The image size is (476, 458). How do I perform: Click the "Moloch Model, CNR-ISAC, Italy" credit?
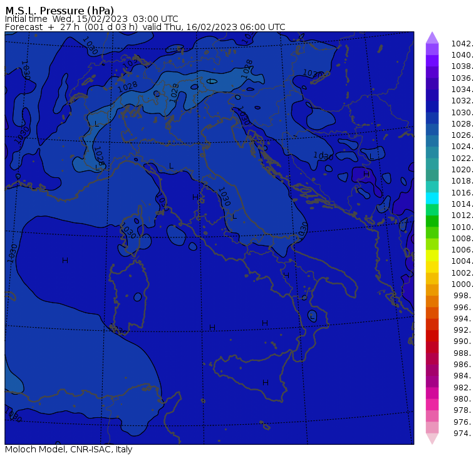pyautogui.click(x=69, y=449)
